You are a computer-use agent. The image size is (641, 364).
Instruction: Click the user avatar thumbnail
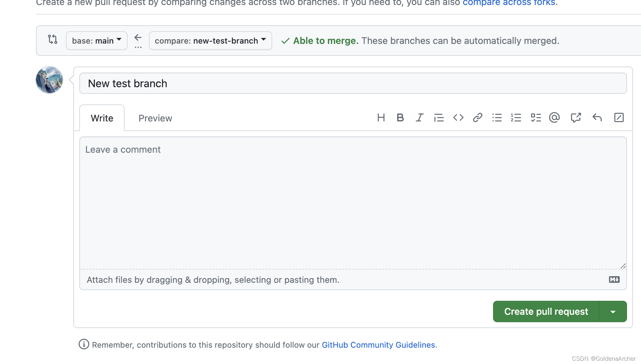(49, 80)
